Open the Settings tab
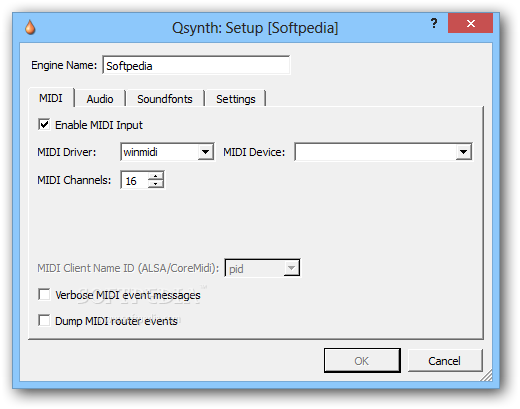The height and width of the screenshot is (409, 520). pyautogui.click(x=235, y=99)
